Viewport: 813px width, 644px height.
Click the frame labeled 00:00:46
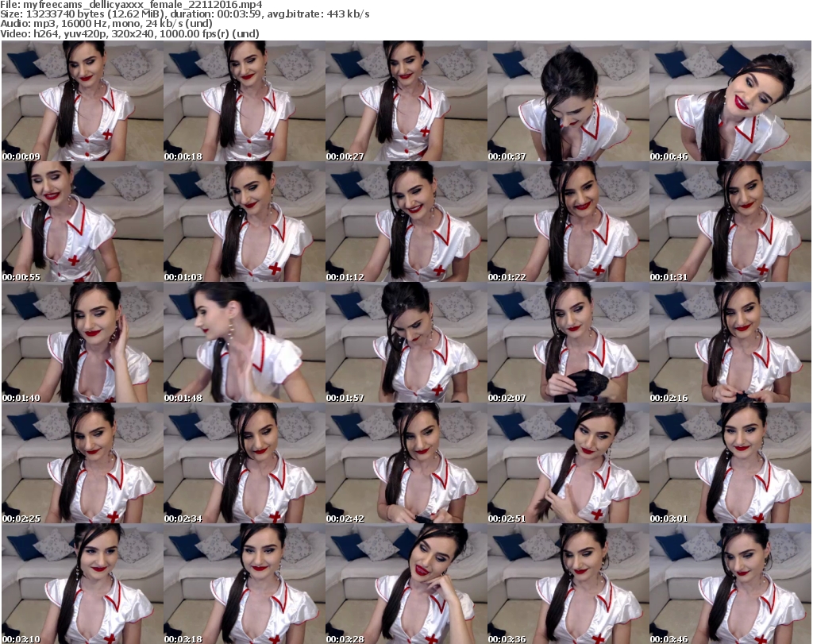tap(730, 101)
